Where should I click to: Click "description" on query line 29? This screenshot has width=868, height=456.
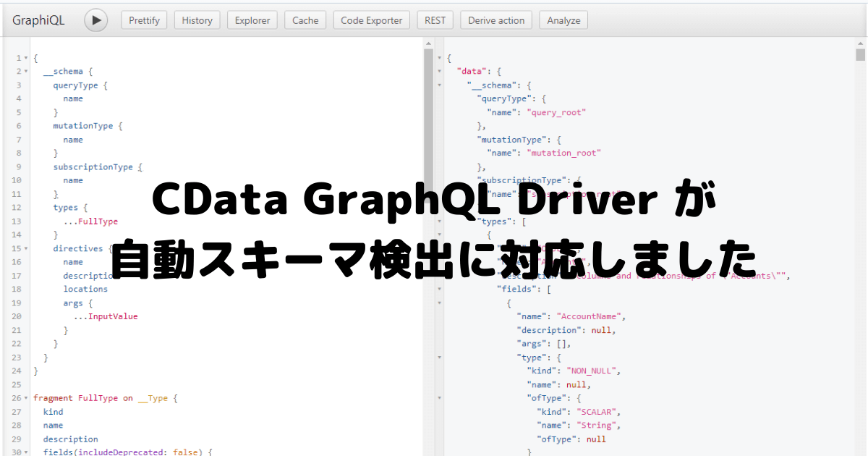(x=70, y=439)
